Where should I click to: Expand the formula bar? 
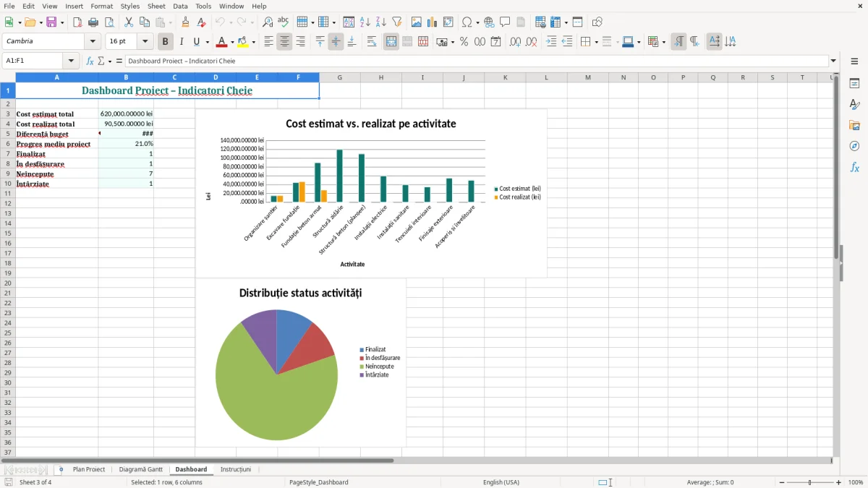click(834, 61)
